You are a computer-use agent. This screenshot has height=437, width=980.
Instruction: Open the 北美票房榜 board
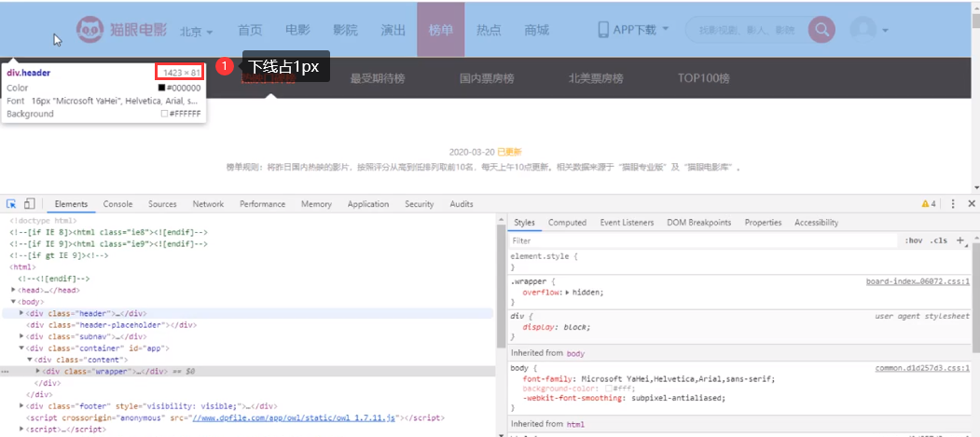click(596, 78)
